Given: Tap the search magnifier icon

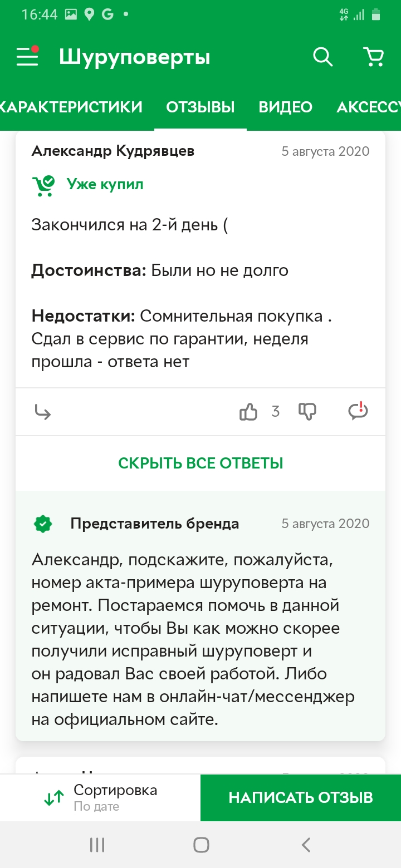Looking at the screenshot, I should (x=322, y=57).
